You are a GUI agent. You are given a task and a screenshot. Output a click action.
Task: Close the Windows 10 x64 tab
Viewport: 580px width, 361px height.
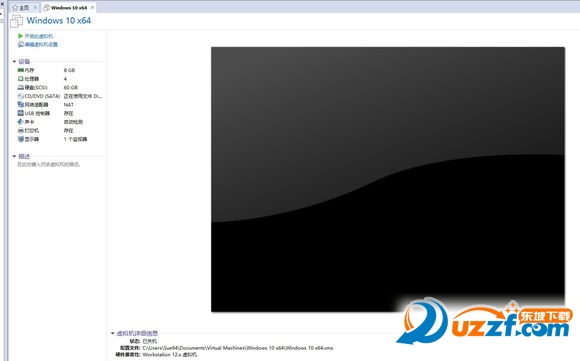(92, 7)
